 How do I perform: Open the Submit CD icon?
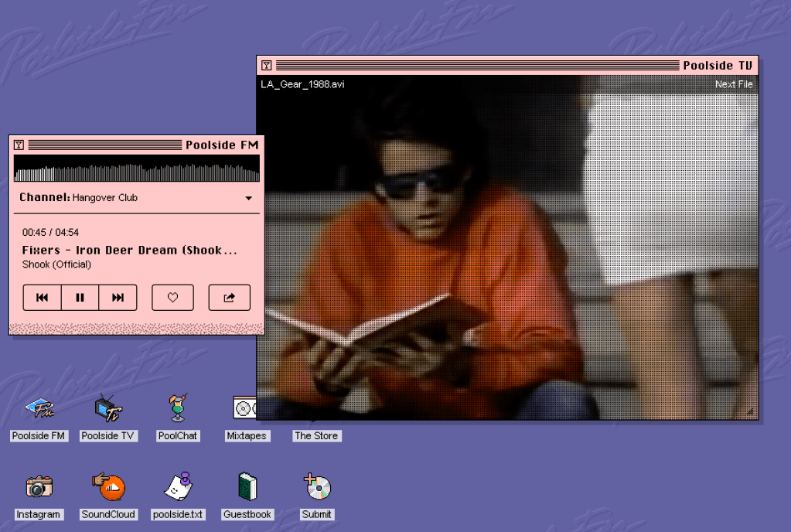click(x=317, y=486)
